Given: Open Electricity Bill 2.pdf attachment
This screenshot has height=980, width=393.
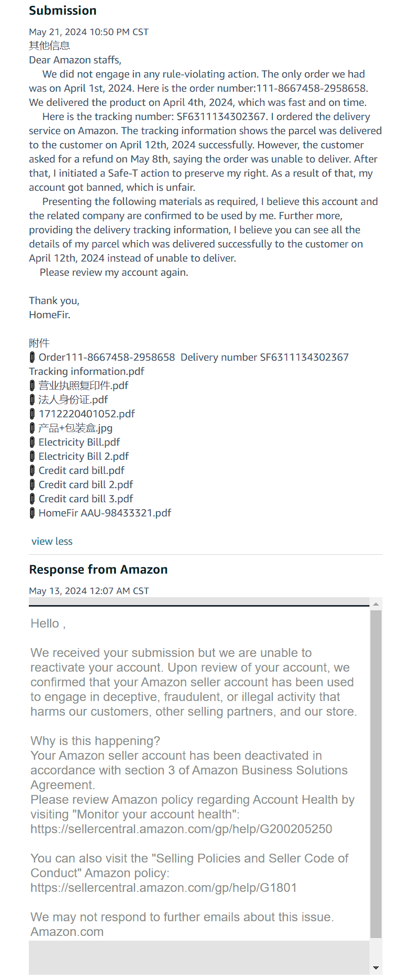Looking at the screenshot, I should pyautogui.click(x=83, y=457).
